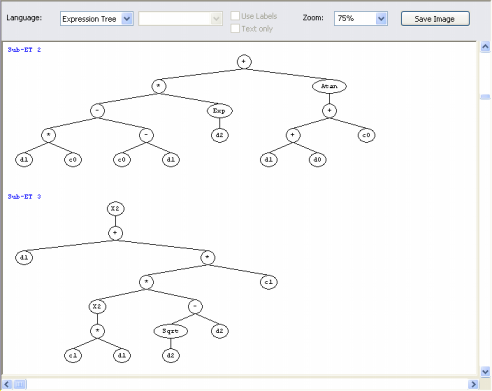This screenshot has height=391, width=492.
Task: Click the root plus node of Sub-ET 2
Action: pyautogui.click(x=244, y=62)
